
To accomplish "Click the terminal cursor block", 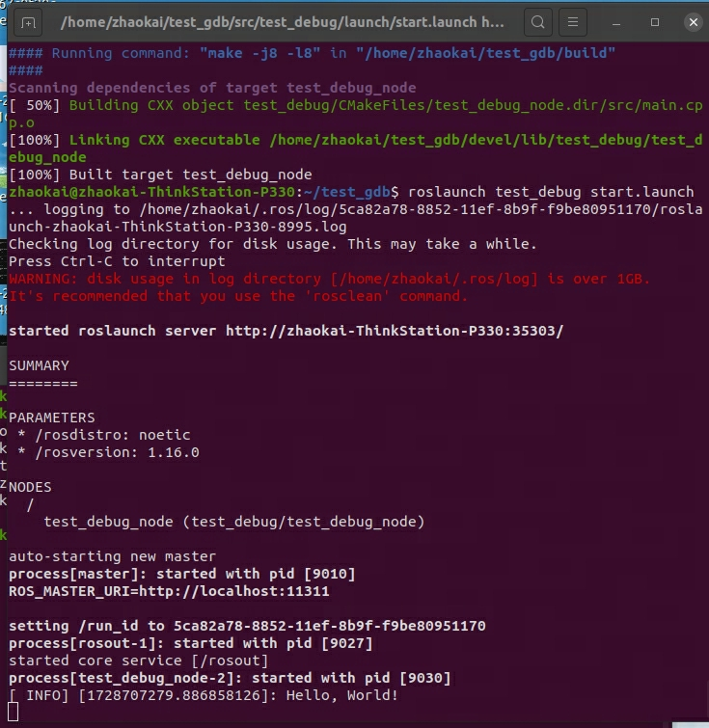I will coord(14,713).
